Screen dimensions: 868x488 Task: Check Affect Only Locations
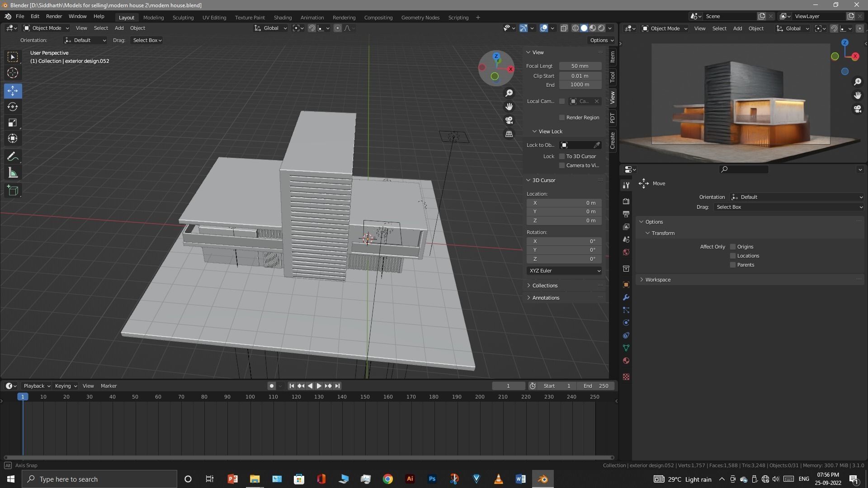(x=733, y=256)
